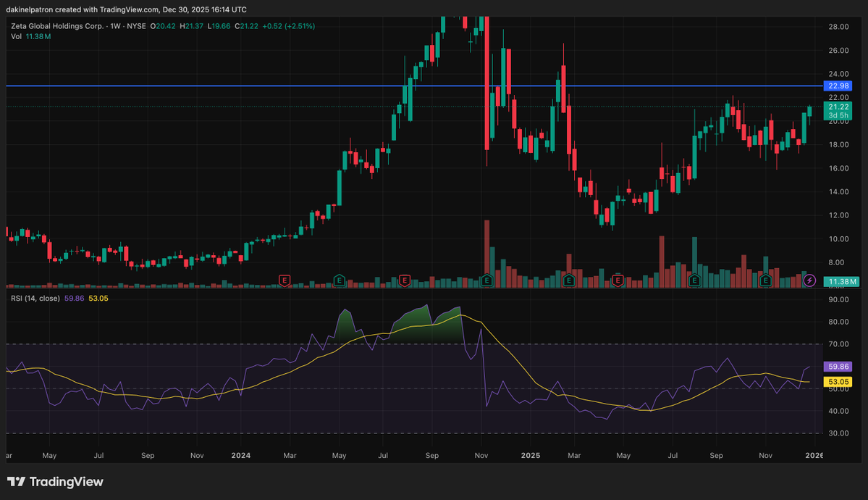
Task: Click the Vol 11.38M legend
Action: point(31,36)
